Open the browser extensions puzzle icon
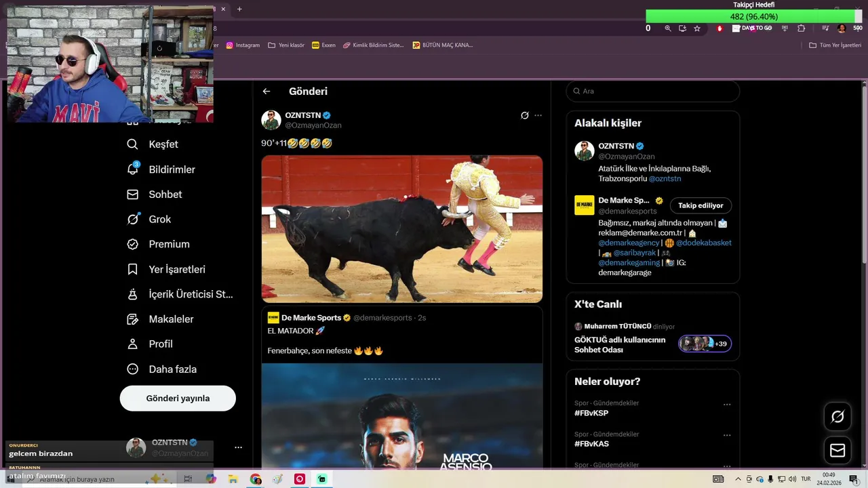Screen dimensions: 868x488 [x=802, y=28]
